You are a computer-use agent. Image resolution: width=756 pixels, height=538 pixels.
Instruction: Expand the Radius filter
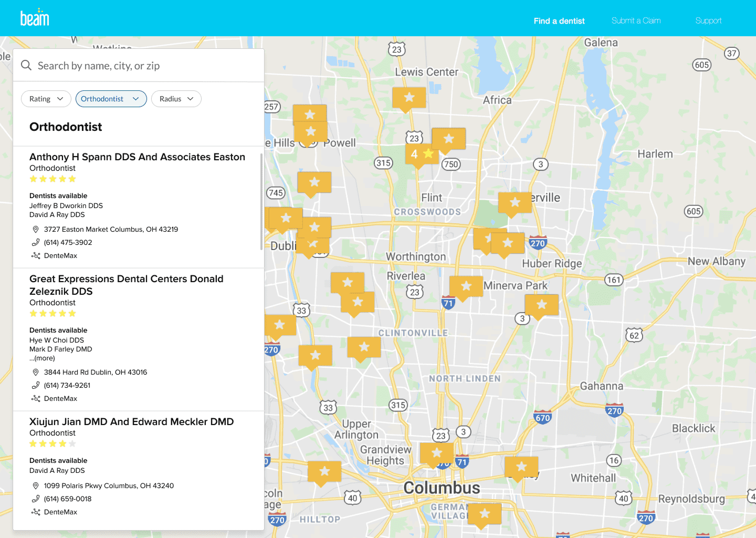pyautogui.click(x=176, y=98)
